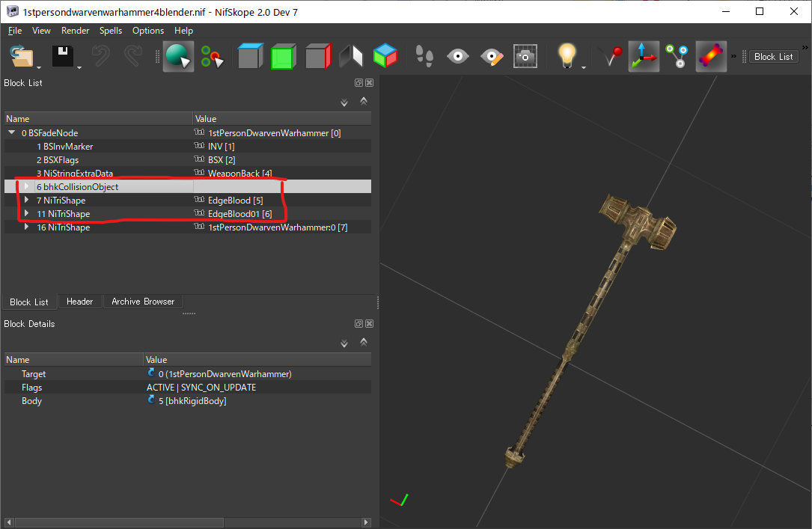
Task: Expand the 11 NiTriShape node
Action: (x=26, y=213)
